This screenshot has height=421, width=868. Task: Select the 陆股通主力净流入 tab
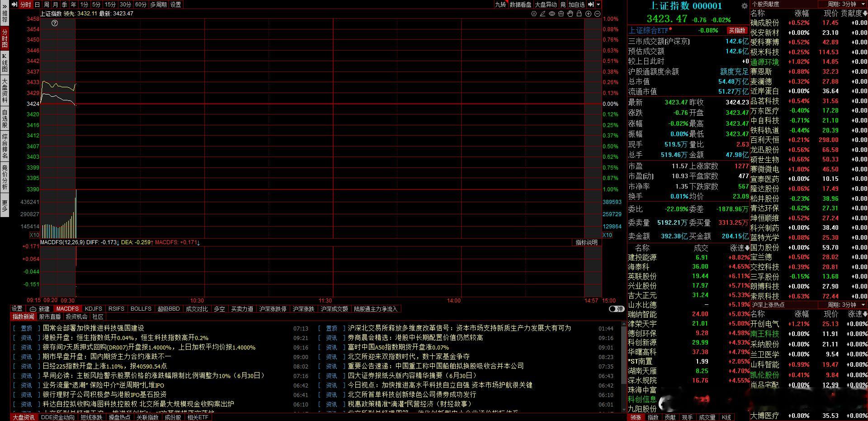(x=376, y=309)
